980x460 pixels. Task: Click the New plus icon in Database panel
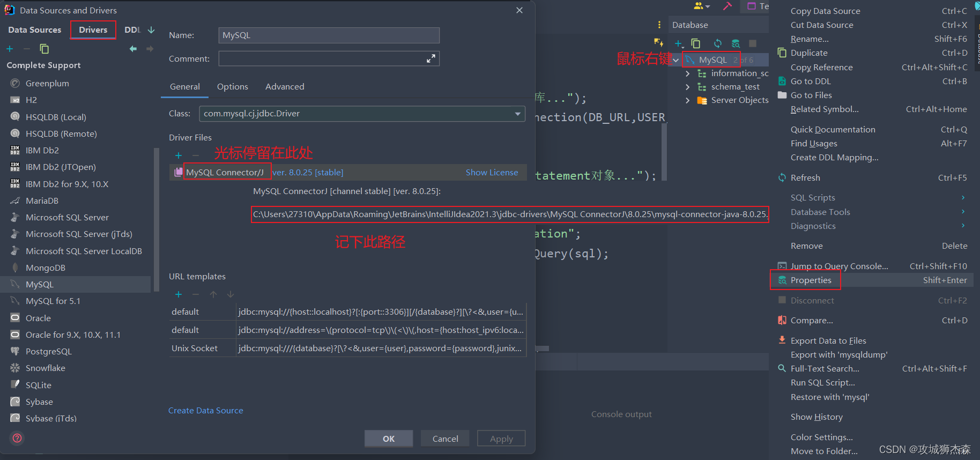(679, 43)
